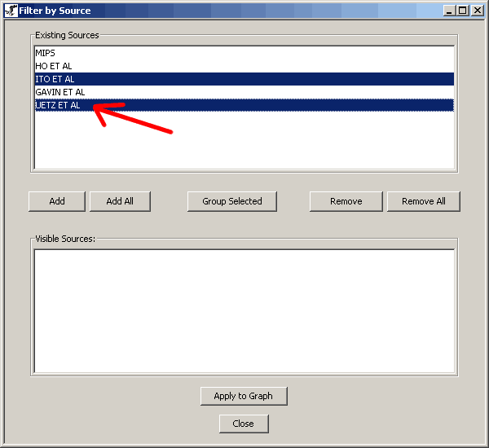Click inside the empty Visible Sources list
The width and height of the screenshot is (489, 448).
point(244,310)
